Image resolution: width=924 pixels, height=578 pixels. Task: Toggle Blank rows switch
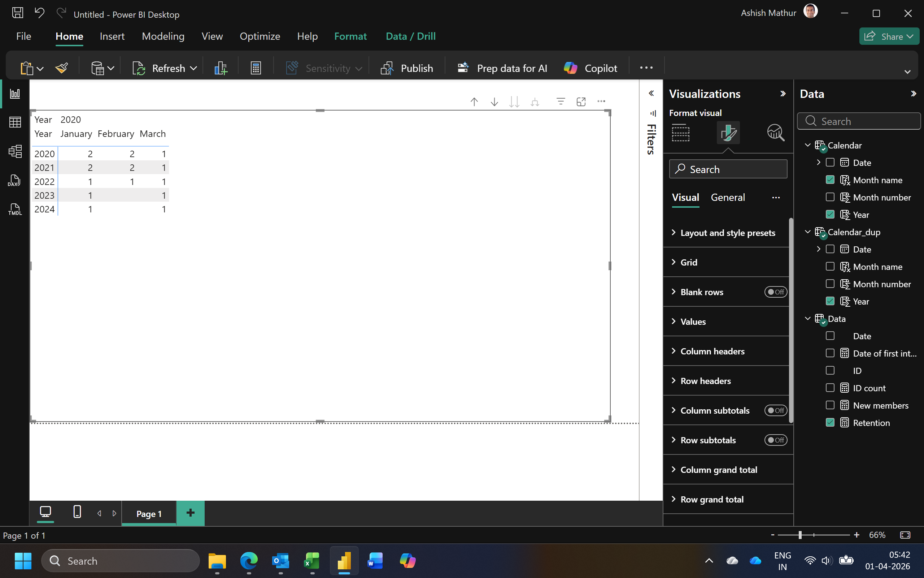click(775, 292)
